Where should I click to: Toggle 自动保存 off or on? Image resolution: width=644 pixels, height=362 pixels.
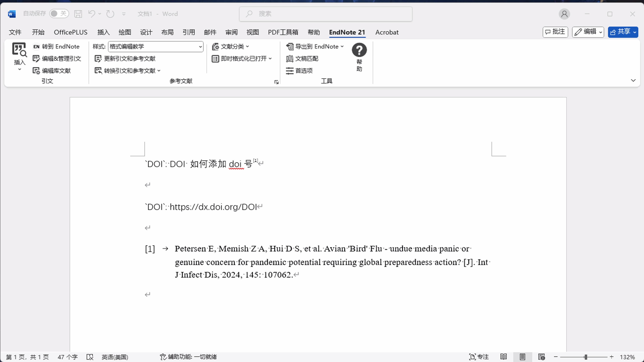[x=59, y=14]
